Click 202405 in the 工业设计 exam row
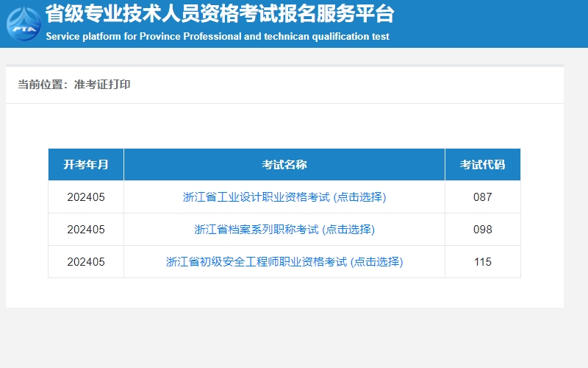 pyautogui.click(x=86, y=197)
